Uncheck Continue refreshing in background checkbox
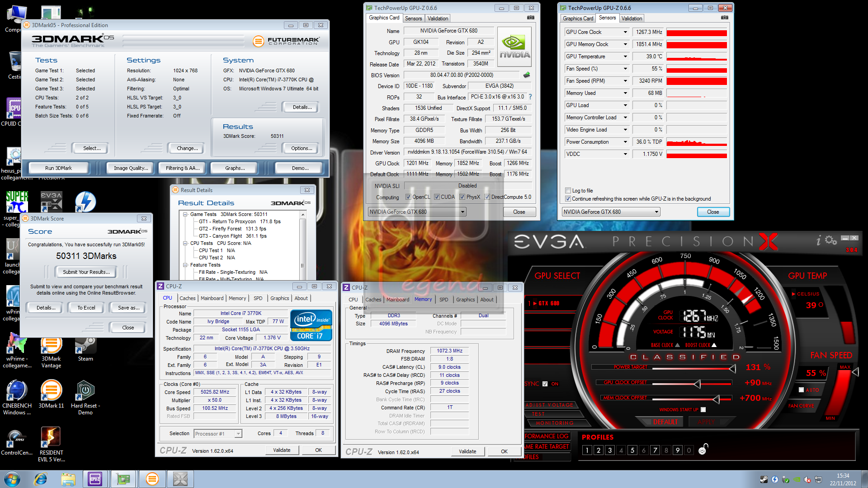The image size is (868, 488). tap(568, 199)
